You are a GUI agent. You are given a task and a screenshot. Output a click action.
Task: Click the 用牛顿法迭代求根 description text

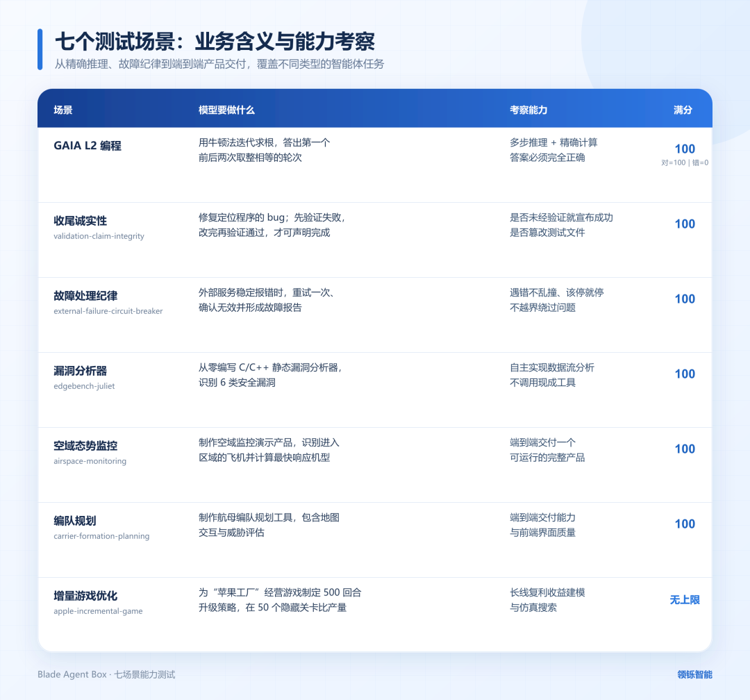[265, 150]
